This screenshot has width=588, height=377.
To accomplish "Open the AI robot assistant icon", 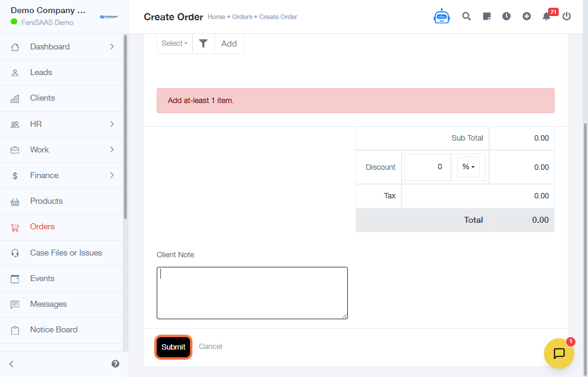I will (441, 17).
